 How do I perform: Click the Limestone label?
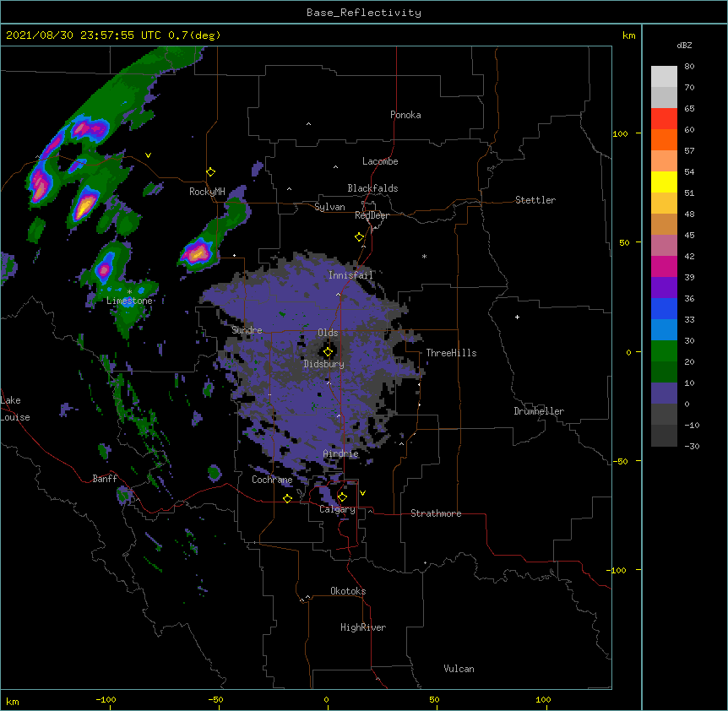[129, 301]
